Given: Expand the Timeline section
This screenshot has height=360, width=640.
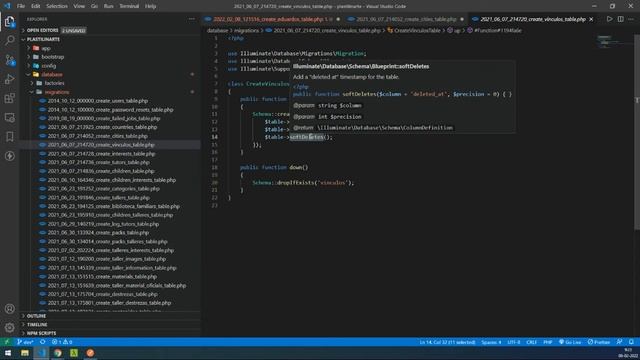Looking at the screenshot, I should [37, 324].
